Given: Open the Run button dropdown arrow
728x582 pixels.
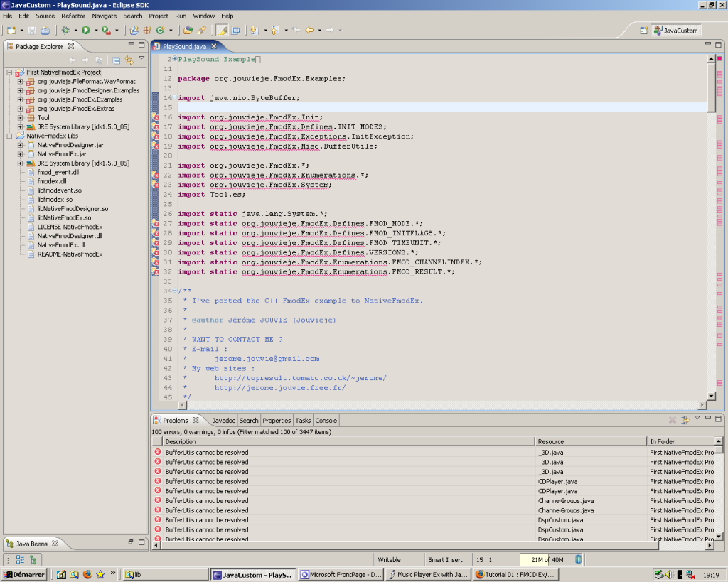Looking at the screenshot, I should (96, 31).
